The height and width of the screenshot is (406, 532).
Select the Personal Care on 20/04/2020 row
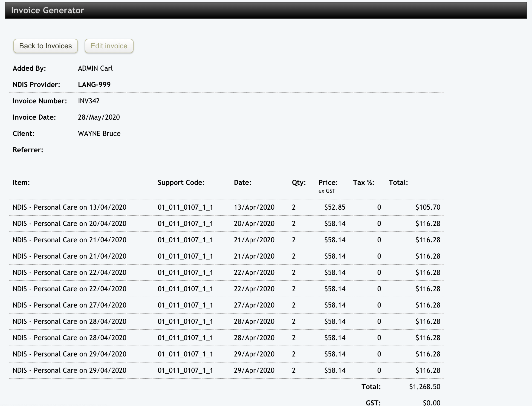(70, 224)
